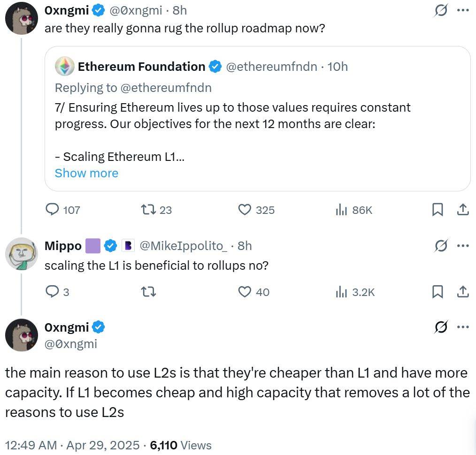476x455 pixels.
Task: Repost Mippo's reply
Action: (148, 292)
